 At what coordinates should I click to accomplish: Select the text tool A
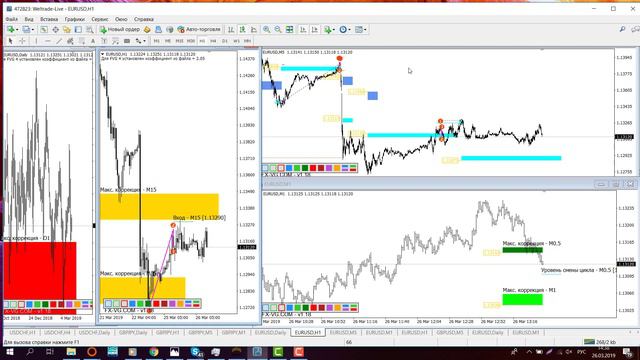93,41
